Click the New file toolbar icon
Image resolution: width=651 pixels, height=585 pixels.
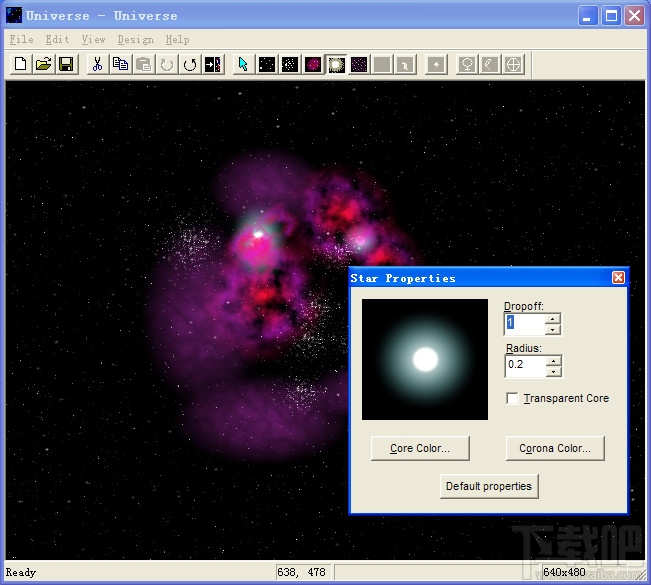click(21, 65)
